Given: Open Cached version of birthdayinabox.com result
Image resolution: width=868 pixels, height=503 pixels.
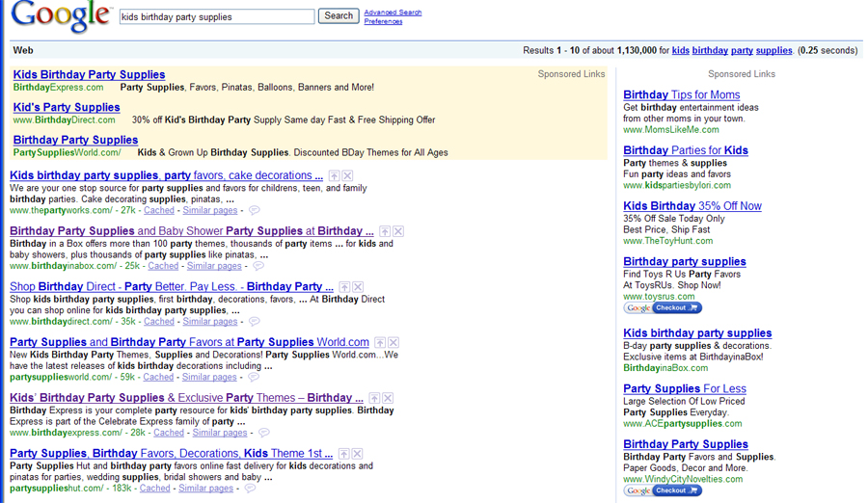Looking at the screenshot, I should click(x=162, y=266).
